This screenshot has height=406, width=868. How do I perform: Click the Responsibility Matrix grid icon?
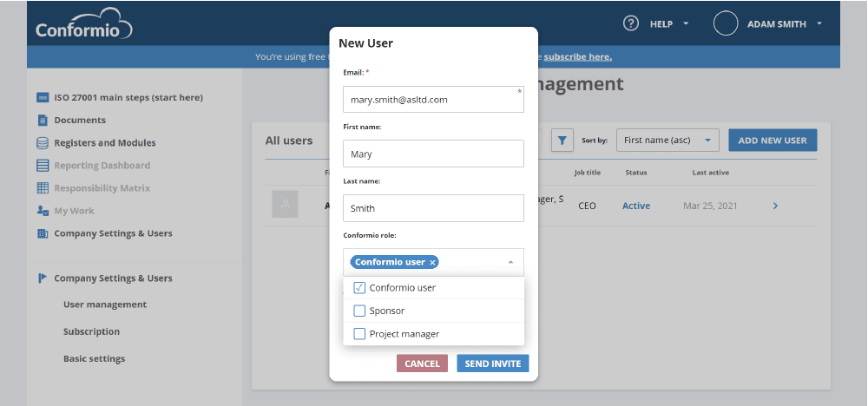[43, 188]
